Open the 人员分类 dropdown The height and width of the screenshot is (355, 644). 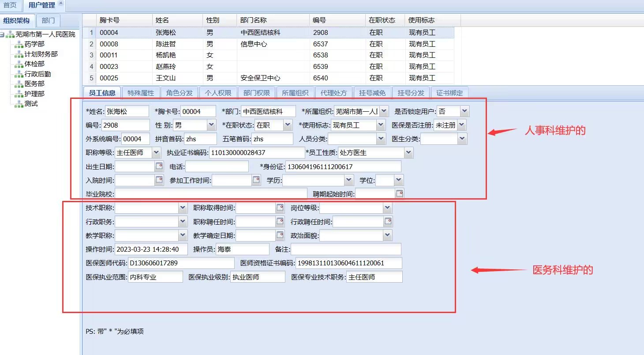382,139
